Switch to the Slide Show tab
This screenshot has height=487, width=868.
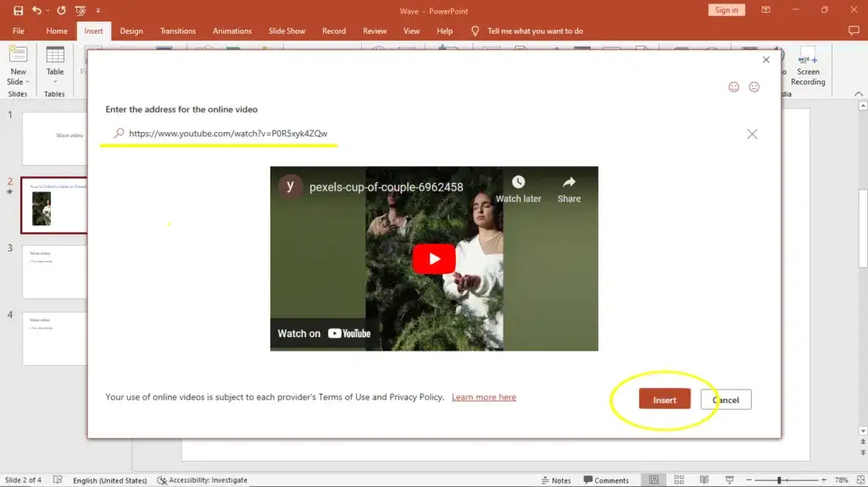click(x=287, y=31)
